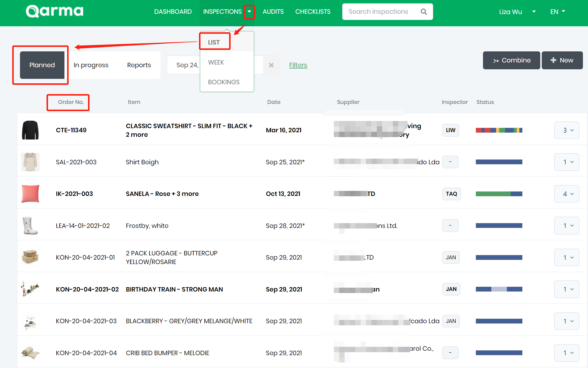
Task: Select LIST from the Inspections menu
Action: click(214, 42)
